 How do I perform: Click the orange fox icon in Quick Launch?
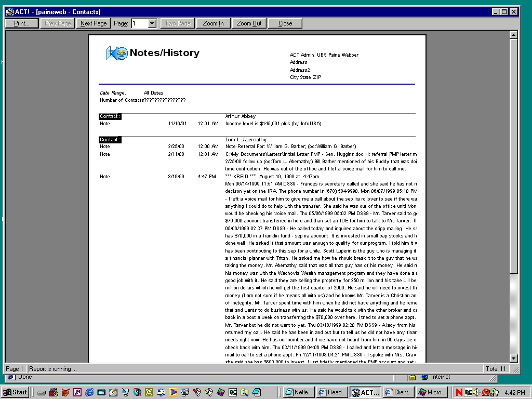(65, 393)
